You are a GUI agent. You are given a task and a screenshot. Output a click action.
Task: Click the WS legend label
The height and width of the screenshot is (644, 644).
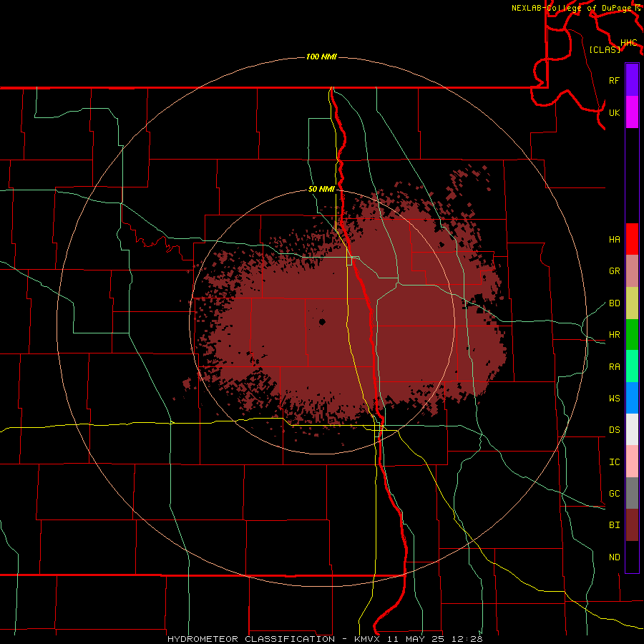click(614, 399)
